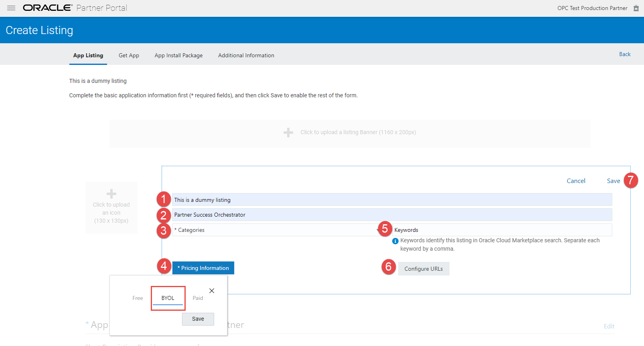Screen dimensions: 644x346
Task: Switch to the App Listing tab
Action: [88, 56]
